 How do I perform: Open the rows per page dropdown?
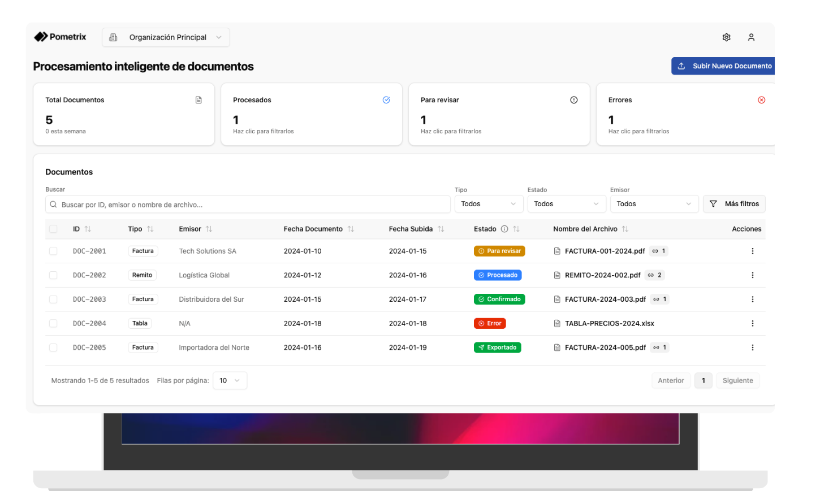coord(230,380)
